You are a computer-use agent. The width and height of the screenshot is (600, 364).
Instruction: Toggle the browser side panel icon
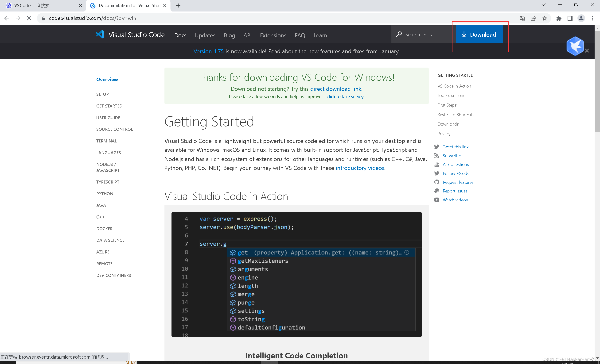570,18
